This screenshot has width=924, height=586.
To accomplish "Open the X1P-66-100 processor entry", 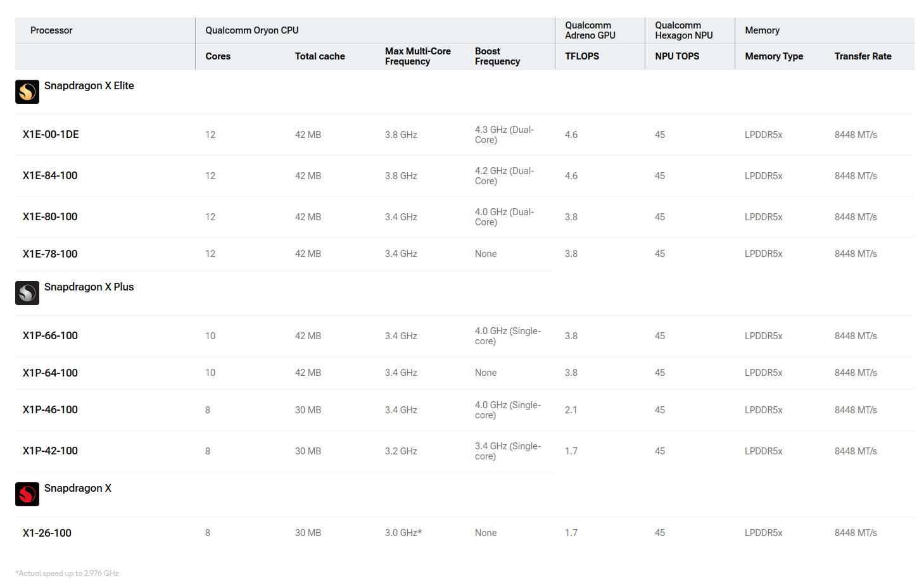I will click(50, 336).
